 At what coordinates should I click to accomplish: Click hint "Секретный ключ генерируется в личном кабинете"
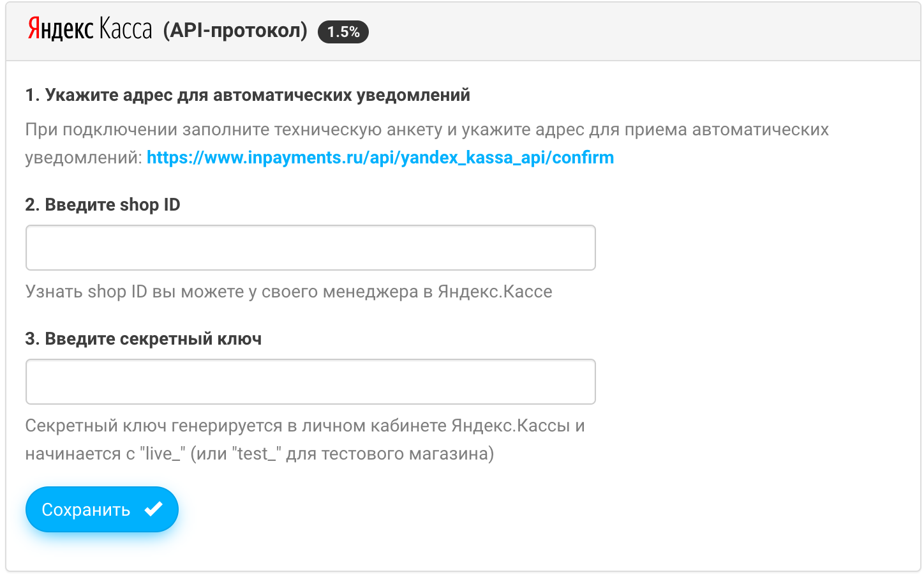coord(237,426)
